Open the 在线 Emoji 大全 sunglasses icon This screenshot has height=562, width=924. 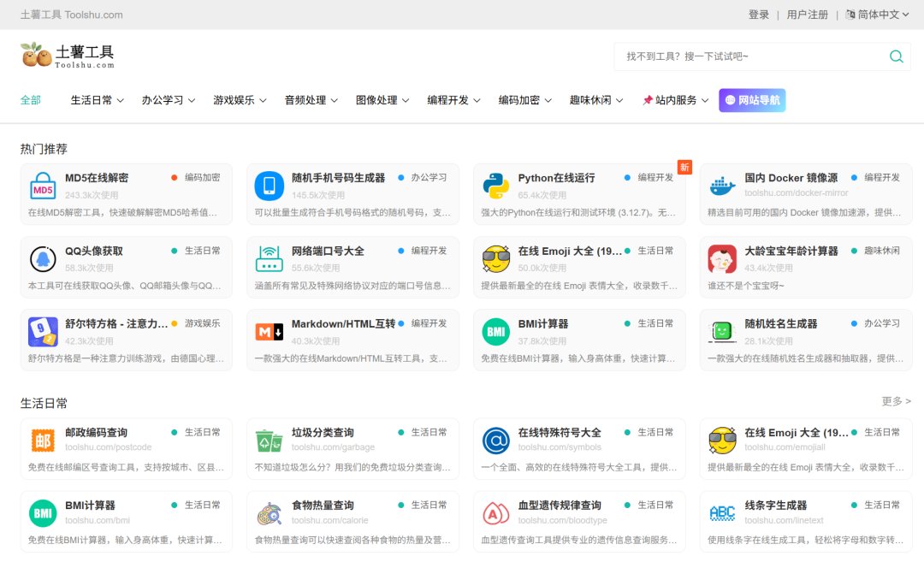(x=496, y=258)
